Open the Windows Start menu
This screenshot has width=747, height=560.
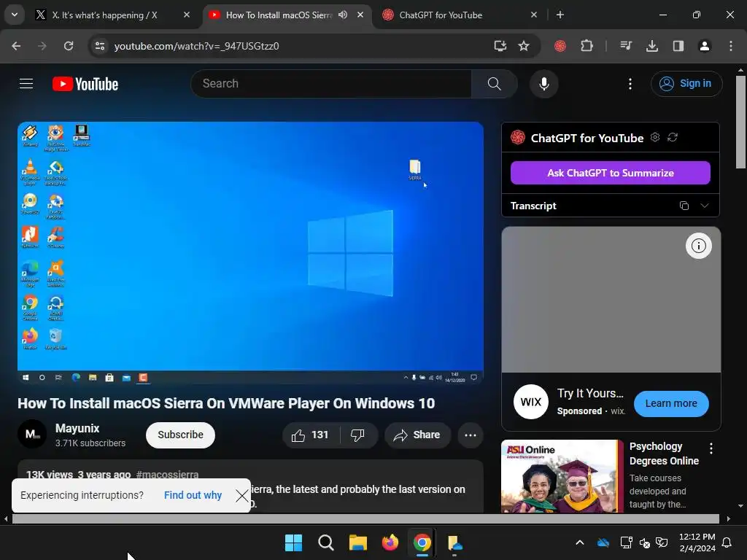tap(293, 542)
